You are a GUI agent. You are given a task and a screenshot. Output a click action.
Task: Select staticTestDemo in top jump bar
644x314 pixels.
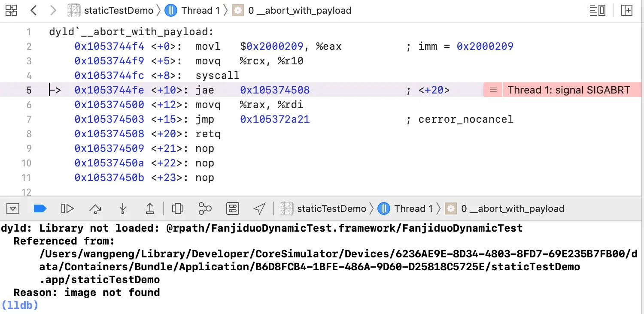tap(111, 11)
